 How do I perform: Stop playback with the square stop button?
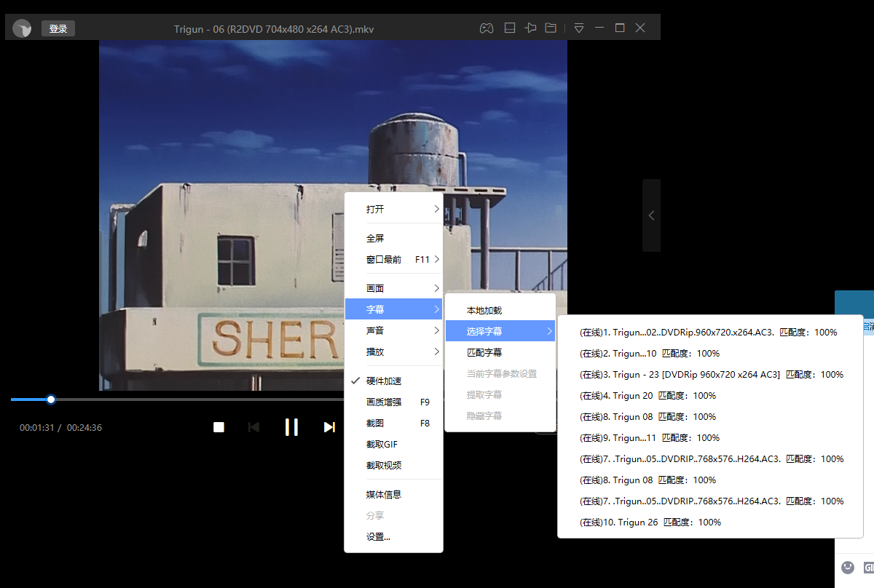tap(219, 427)
